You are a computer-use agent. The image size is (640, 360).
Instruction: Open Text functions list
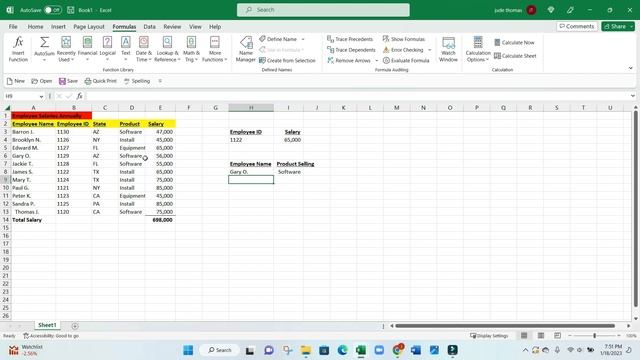pyautogui.click(x=126, y=49)
